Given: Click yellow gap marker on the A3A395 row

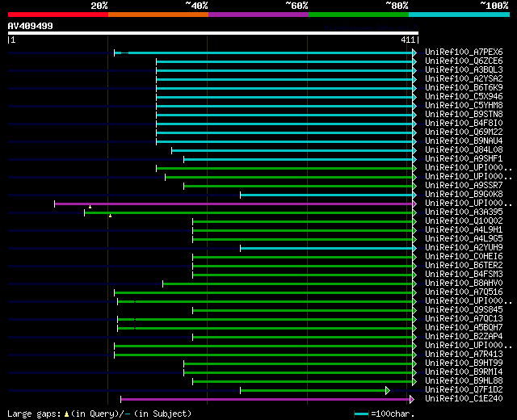Looking at the screenshot, I should coord(110,216).
